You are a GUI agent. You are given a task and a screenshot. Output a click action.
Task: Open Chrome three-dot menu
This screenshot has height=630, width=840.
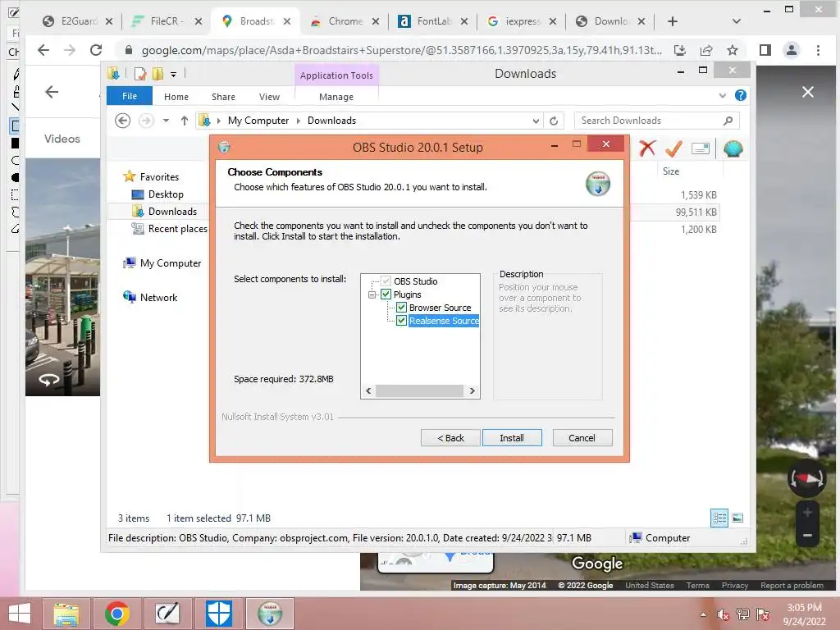(x=818, y=50)
